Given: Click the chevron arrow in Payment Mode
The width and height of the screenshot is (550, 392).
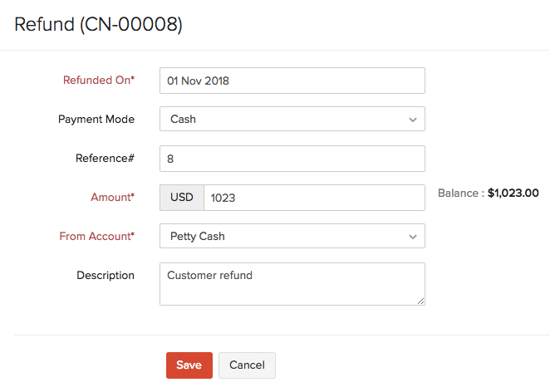Looking at the screenshot, I should tap(413, 120).
